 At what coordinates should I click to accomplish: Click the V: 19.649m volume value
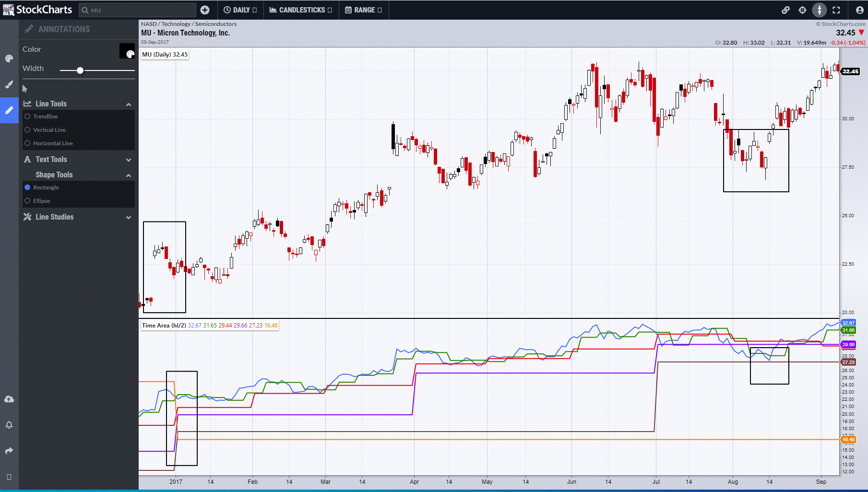(811, 43)
